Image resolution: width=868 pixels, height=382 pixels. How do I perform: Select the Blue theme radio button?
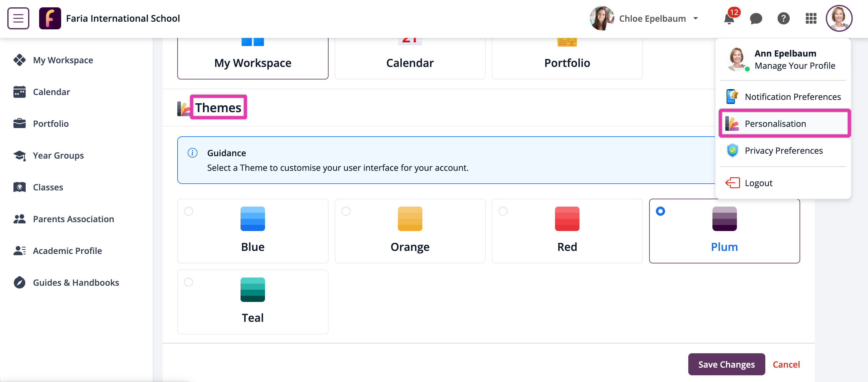pos(189,211)
